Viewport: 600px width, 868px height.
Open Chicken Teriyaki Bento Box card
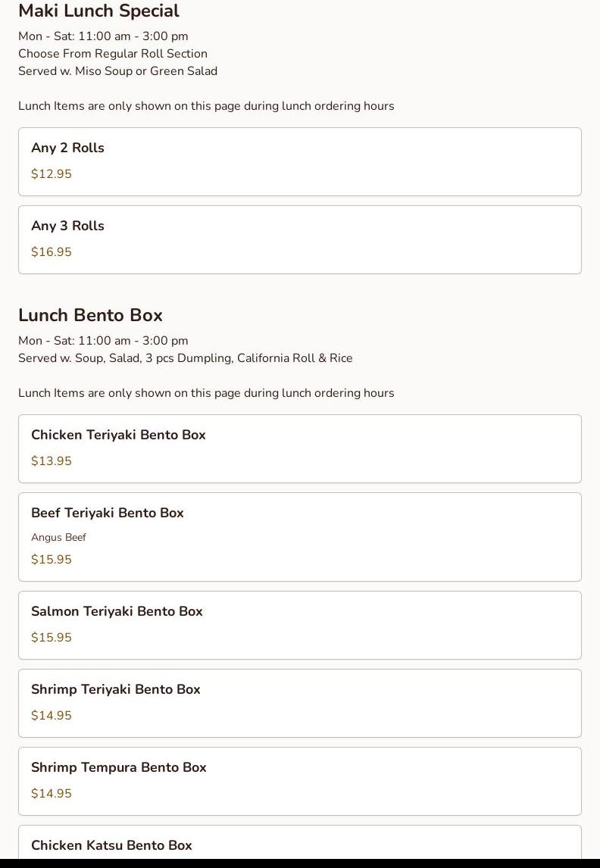[299, 448]
